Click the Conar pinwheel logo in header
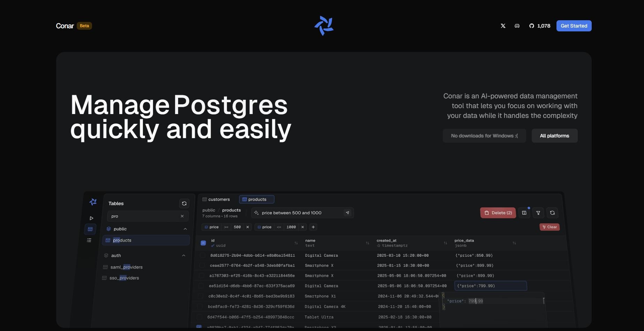This screenshot has width=644, height=331. click(324, 26)
